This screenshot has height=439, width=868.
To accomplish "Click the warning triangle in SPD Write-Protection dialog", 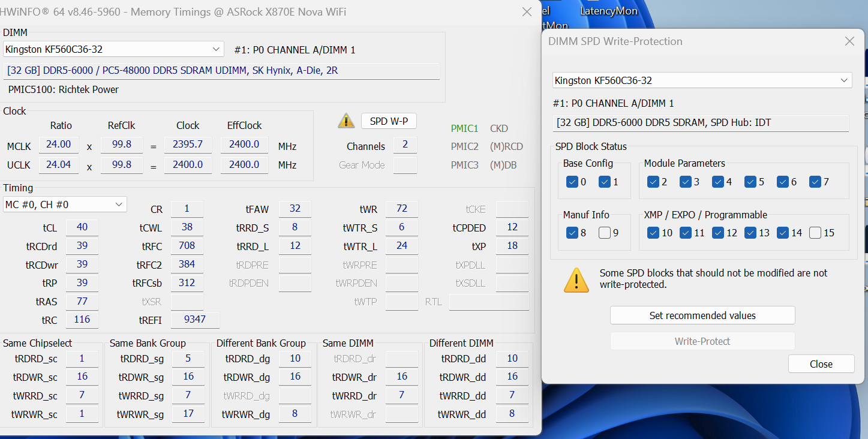I will (x=576, y=280).
